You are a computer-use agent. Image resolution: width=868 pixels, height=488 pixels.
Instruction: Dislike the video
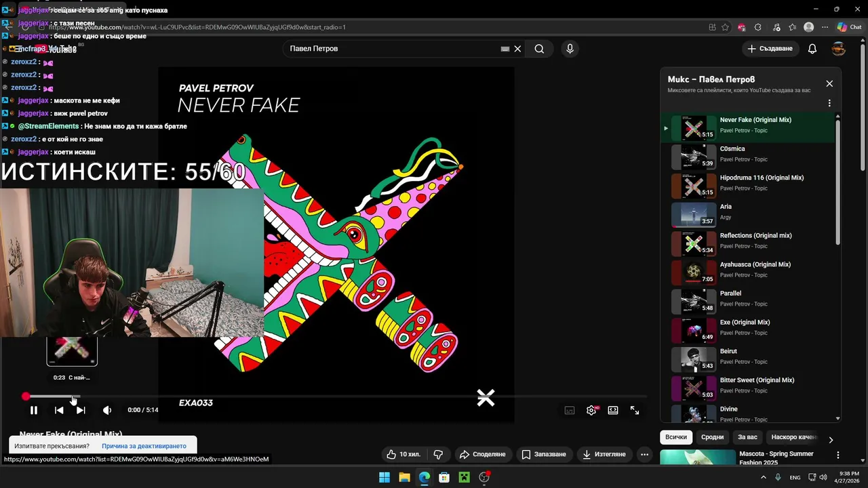(438, 454)
